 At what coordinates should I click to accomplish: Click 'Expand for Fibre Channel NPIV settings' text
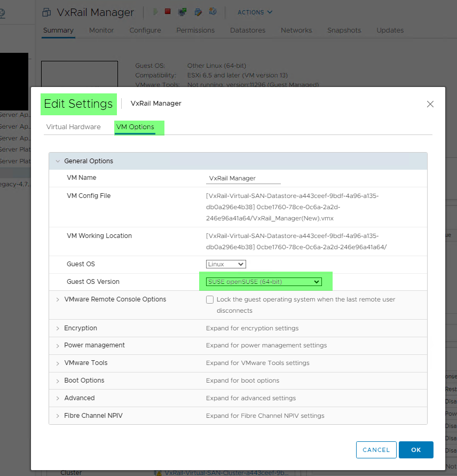click(265, 416)
